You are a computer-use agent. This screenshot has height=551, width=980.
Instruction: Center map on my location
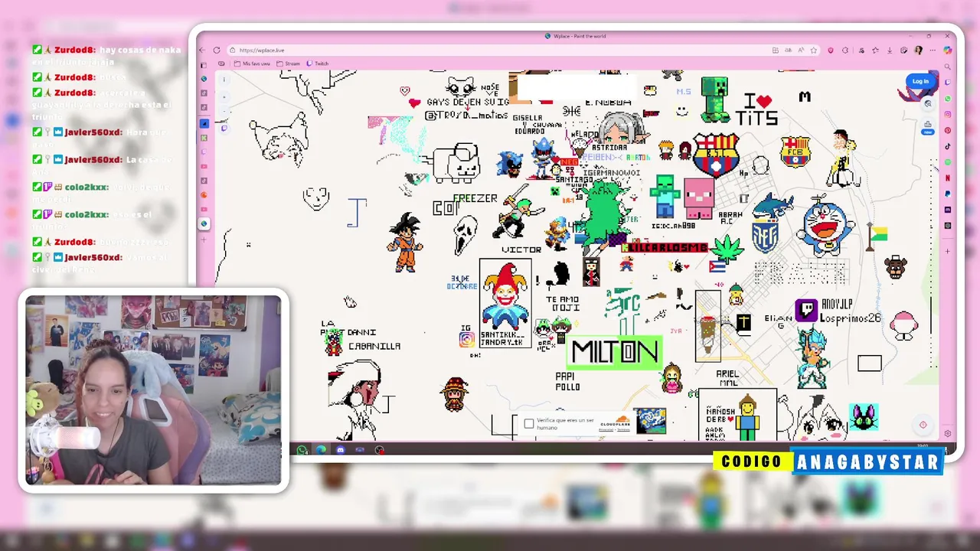[x=923, y=425]
